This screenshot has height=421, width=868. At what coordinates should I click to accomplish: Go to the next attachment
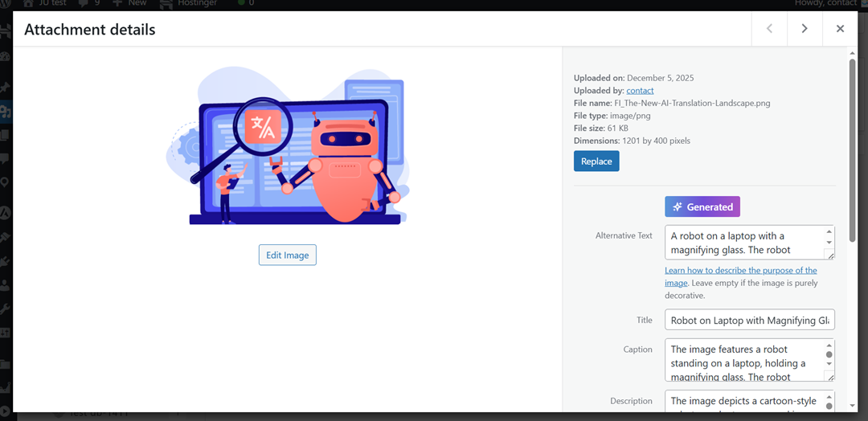805,29
